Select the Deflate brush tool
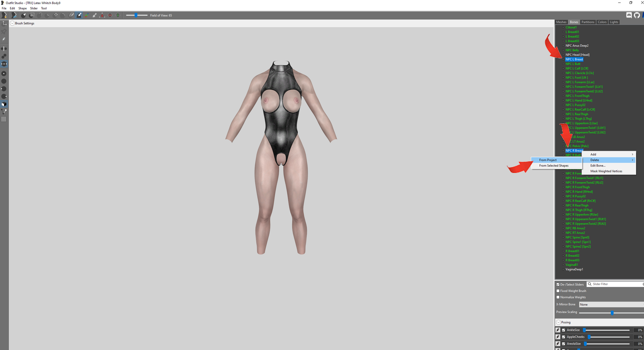This screenshot has height=350, width=644. (x=48, y=15)
